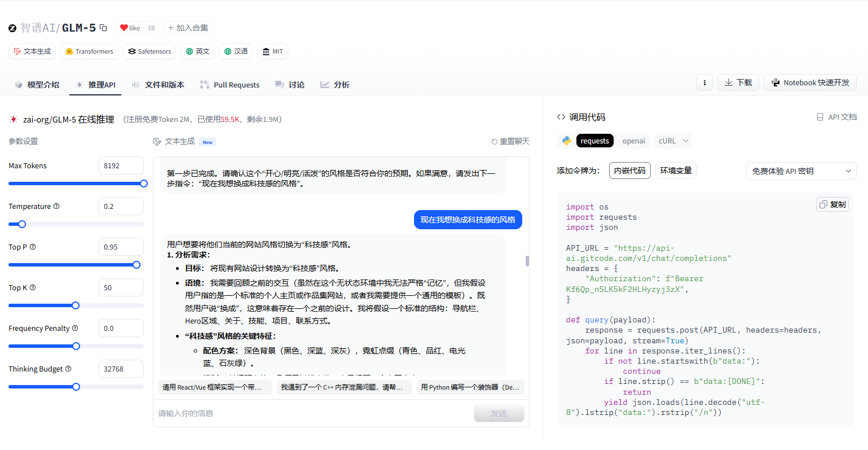Click the Frequency Penalty help icon
This screenshot has height=450, width=868.
(75, 328)
